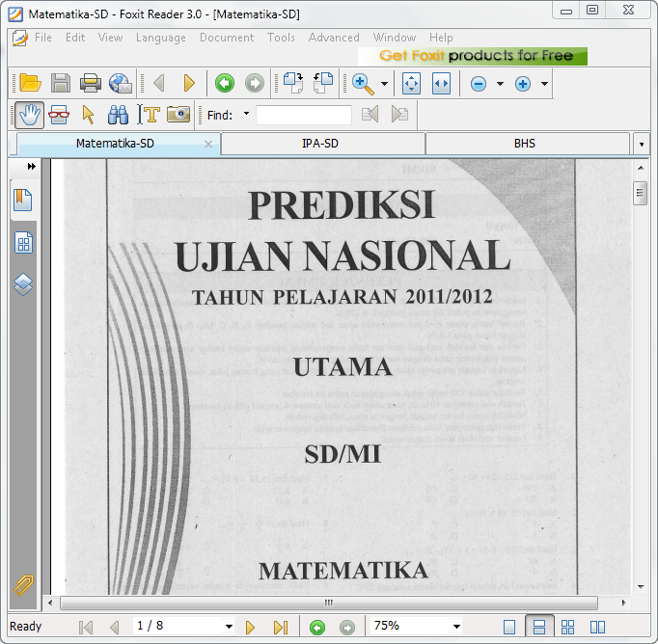This screenshot has width=658, height=644.
Task: Open the 75% zoom level dropdown
Action: [456, 627]
